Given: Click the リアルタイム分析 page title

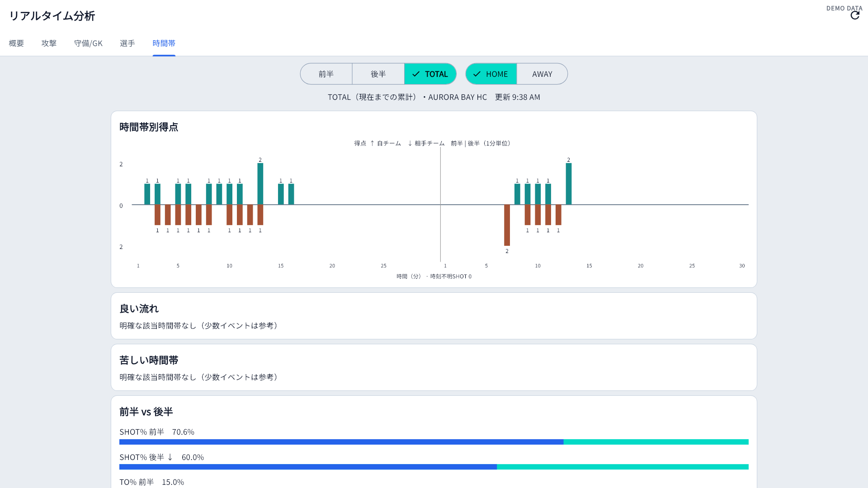Looking at the screenshot, I should [52, 16].
